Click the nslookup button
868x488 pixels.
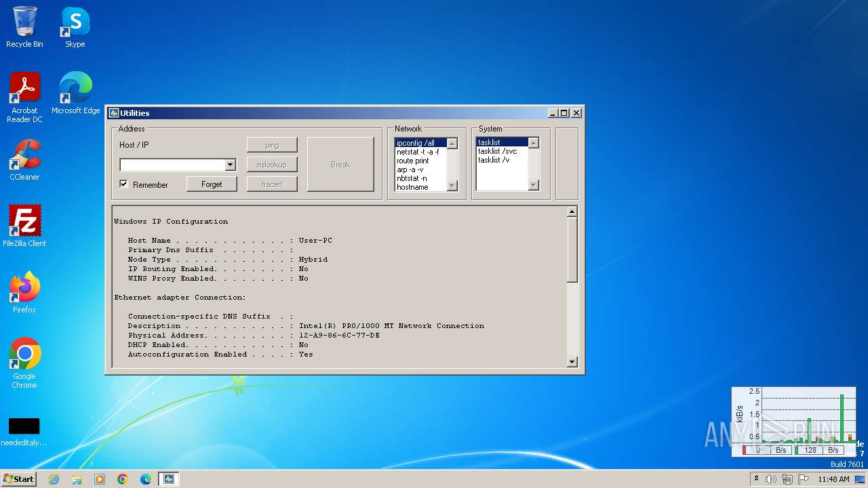(272, 165)
